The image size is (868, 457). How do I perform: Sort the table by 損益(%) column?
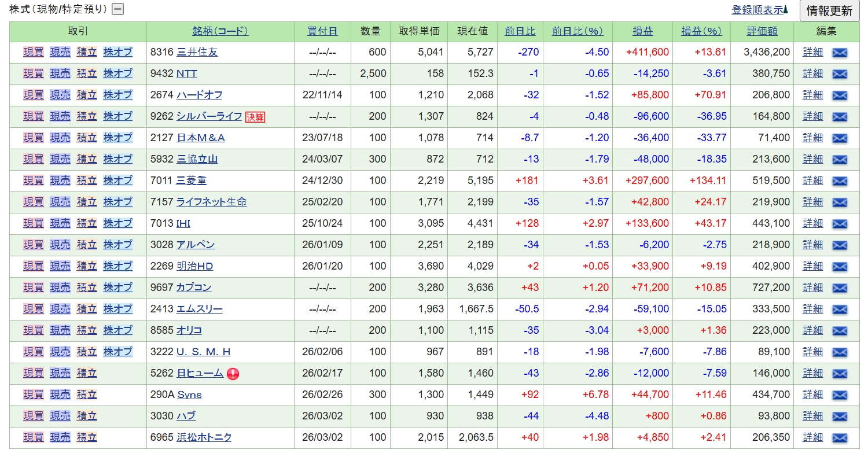coord(701,31)
